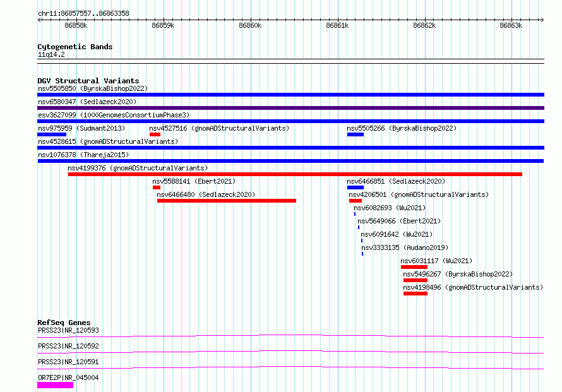Click the 86858k ruler tick label
The image size is (562, 392).
(76, 25)
